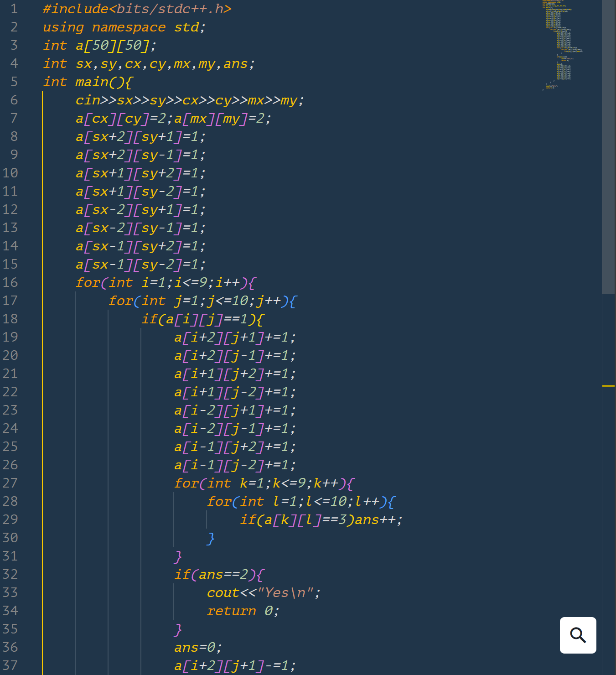Select line number 37 in the gutter
The width and height of the screenshot is (616, 675).
[10, 666]
